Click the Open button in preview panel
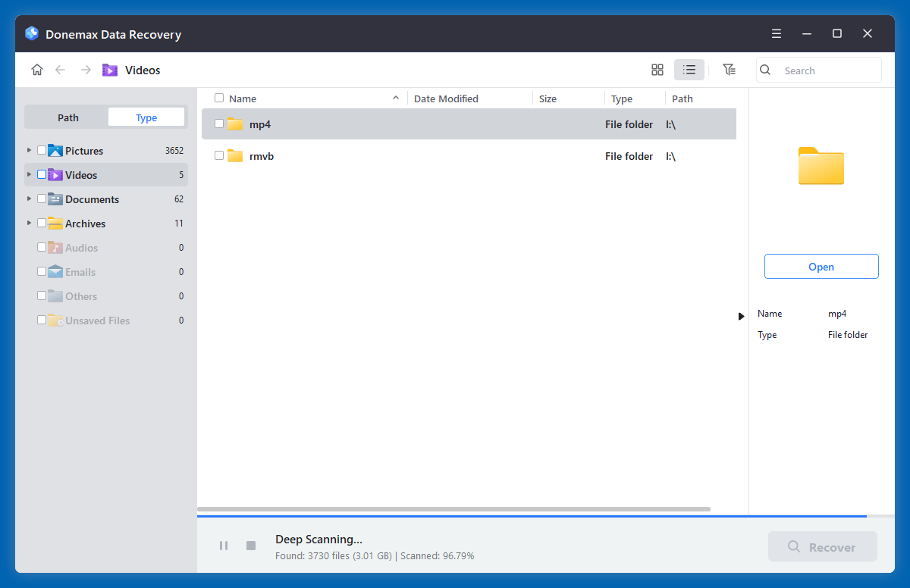This screenshot has width=910, height=588. (x=821, y=266)
